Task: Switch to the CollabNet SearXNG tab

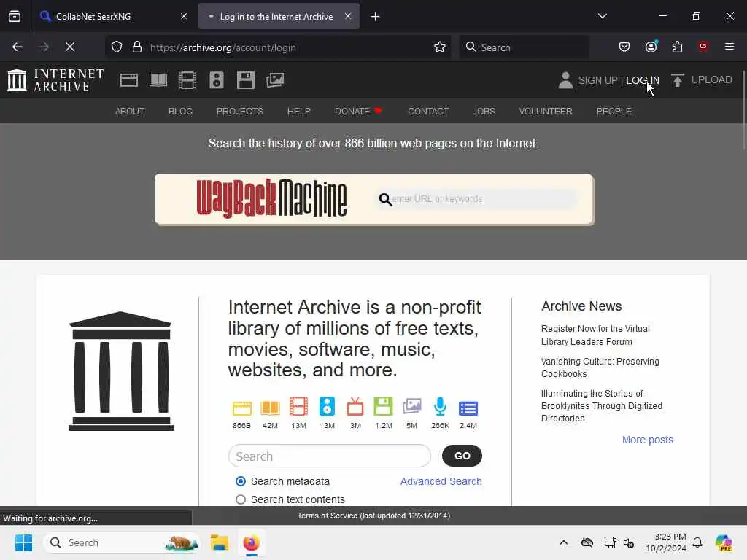Action: click(114, 17)
